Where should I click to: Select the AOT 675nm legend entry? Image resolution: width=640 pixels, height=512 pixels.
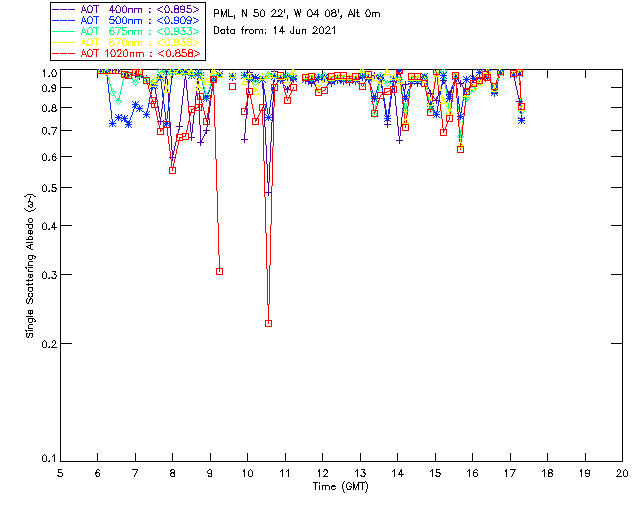(x=127, y=31)
